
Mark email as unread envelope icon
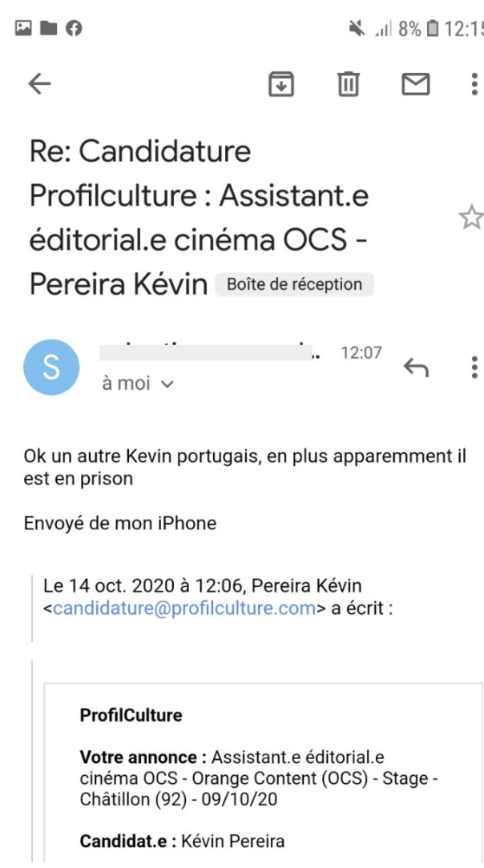tap(415, 83)
